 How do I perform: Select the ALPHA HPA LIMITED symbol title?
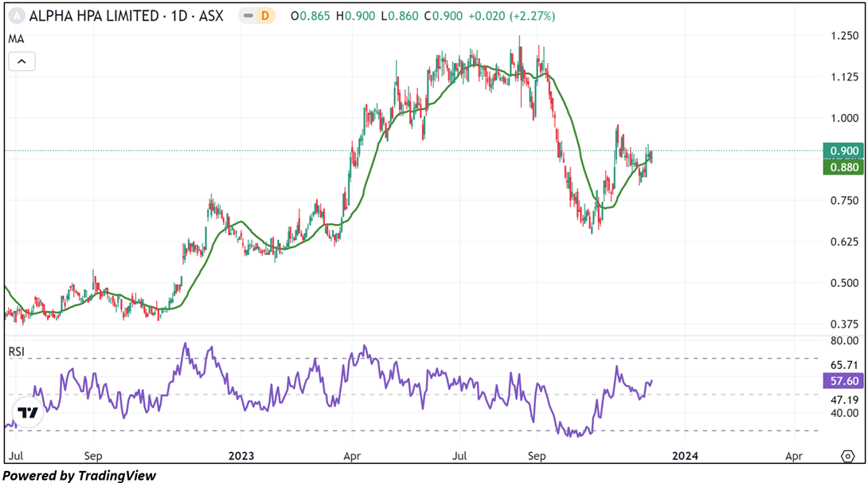click(126, 16)
